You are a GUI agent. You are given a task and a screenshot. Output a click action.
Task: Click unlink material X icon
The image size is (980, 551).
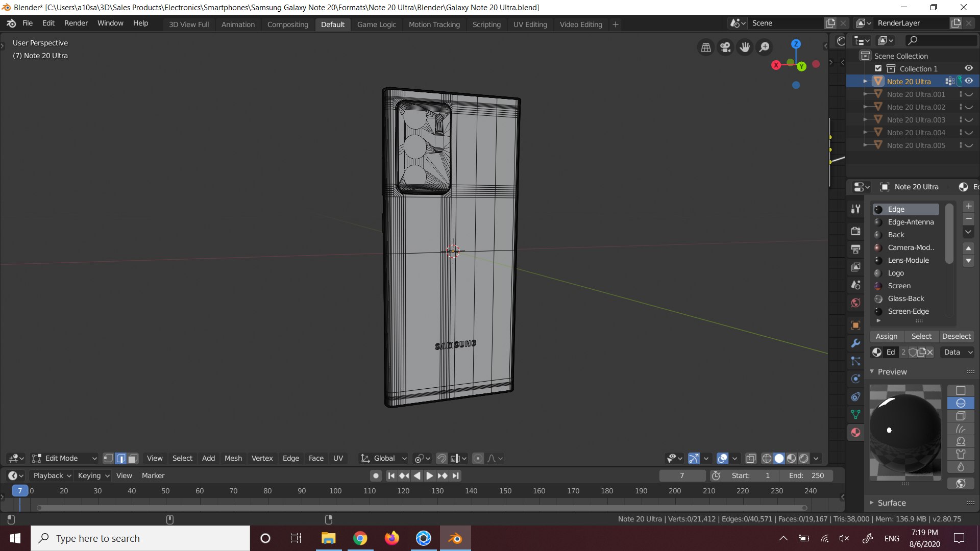(x=930, y=352)
